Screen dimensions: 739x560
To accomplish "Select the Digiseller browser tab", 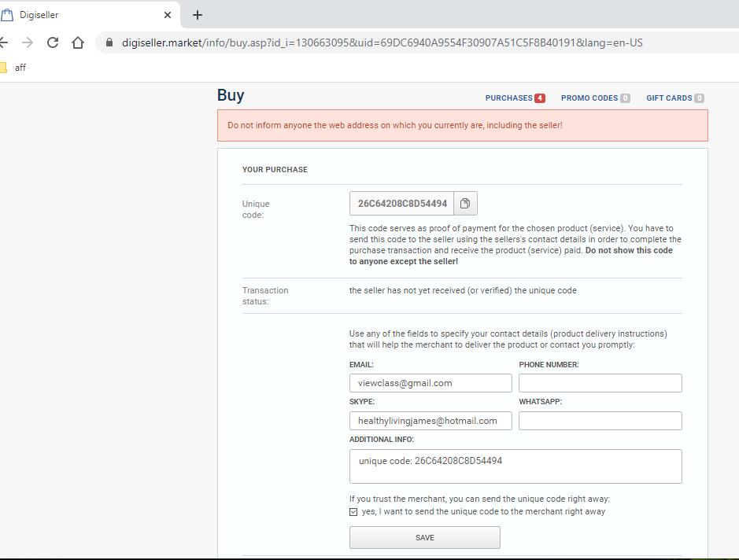I will (x=79, y=15).
